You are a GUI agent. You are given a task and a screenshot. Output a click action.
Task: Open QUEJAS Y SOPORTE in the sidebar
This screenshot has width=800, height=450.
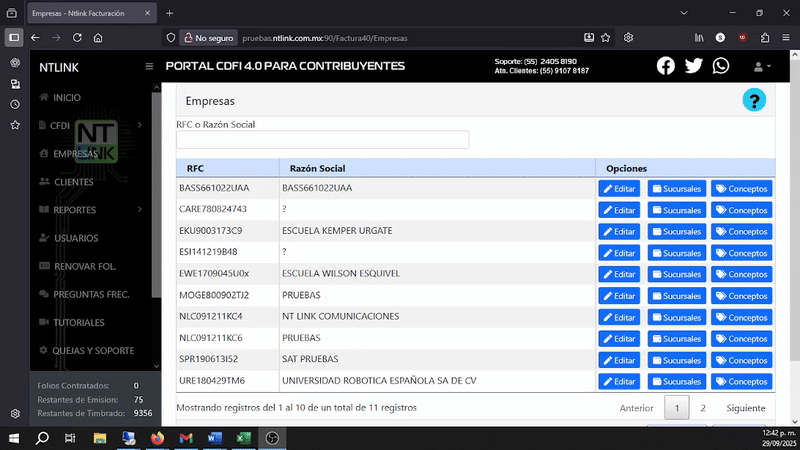pos(93,351)
